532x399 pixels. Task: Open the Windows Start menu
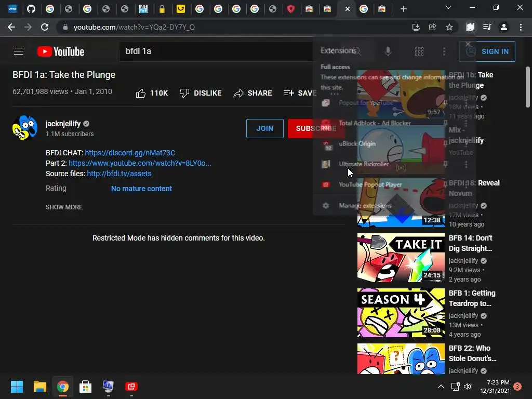[17, 387]
